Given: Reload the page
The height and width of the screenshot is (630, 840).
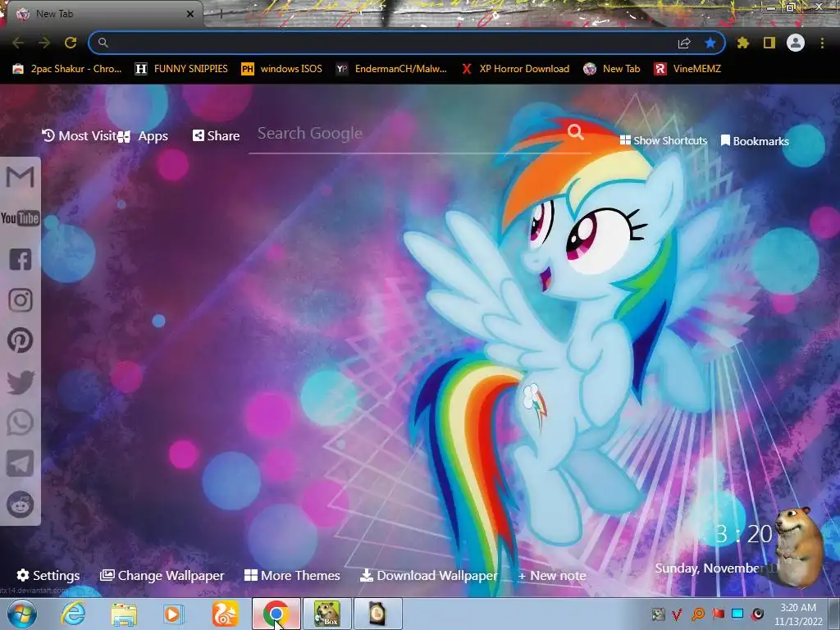Looking at the screenshot, I should coord(71,43).
